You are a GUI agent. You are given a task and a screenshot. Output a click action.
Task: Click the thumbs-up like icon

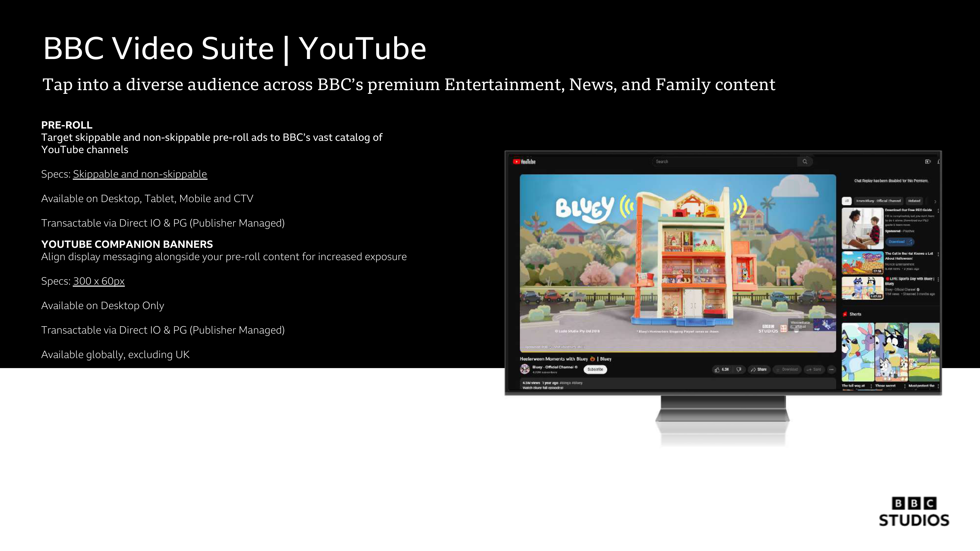[717, 370]
